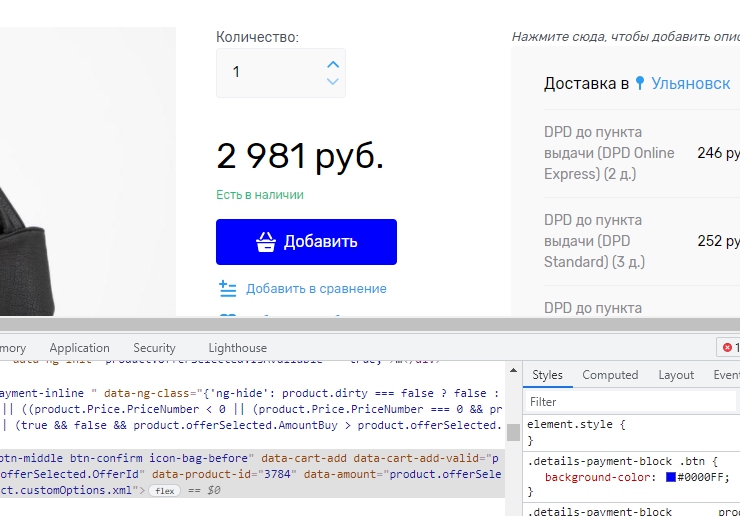740x516 pixels.
Task: Switch to the Computed pane tab
Action: 610,375
